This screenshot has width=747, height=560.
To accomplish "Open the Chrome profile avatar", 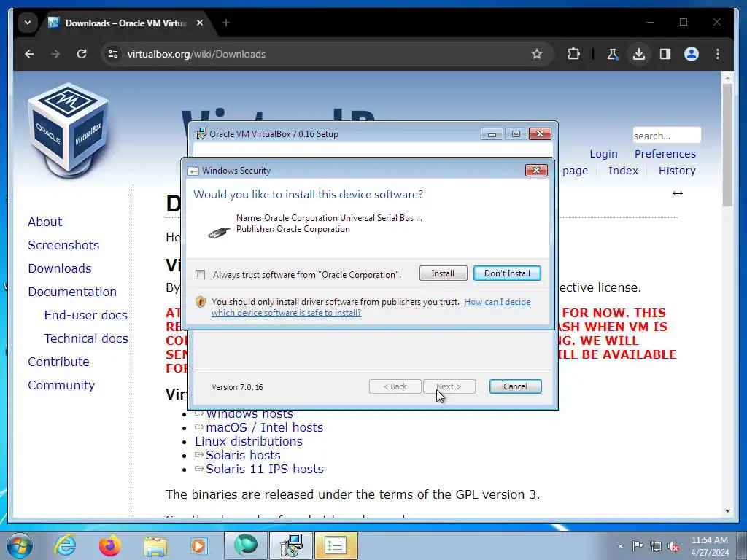I will tap(692, 54).
